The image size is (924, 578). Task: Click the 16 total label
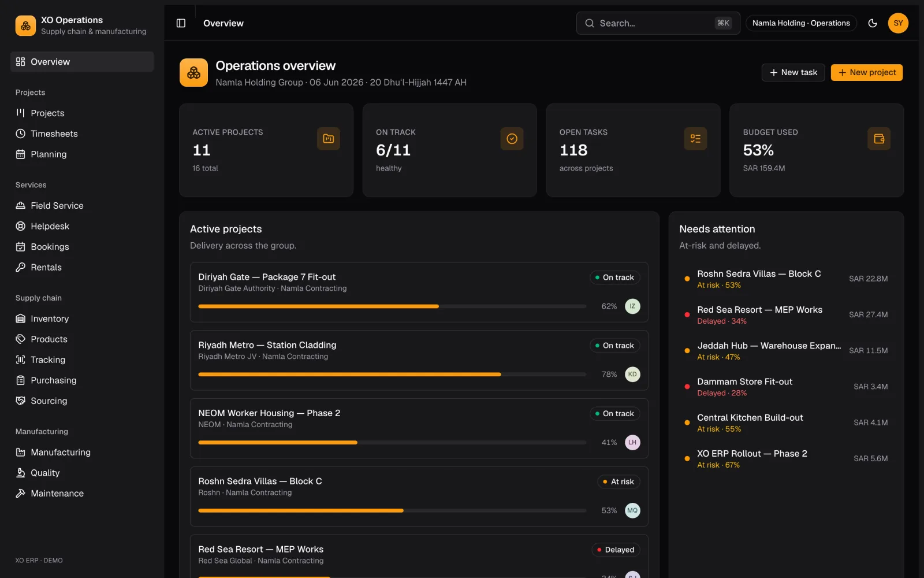coord(205,168)
